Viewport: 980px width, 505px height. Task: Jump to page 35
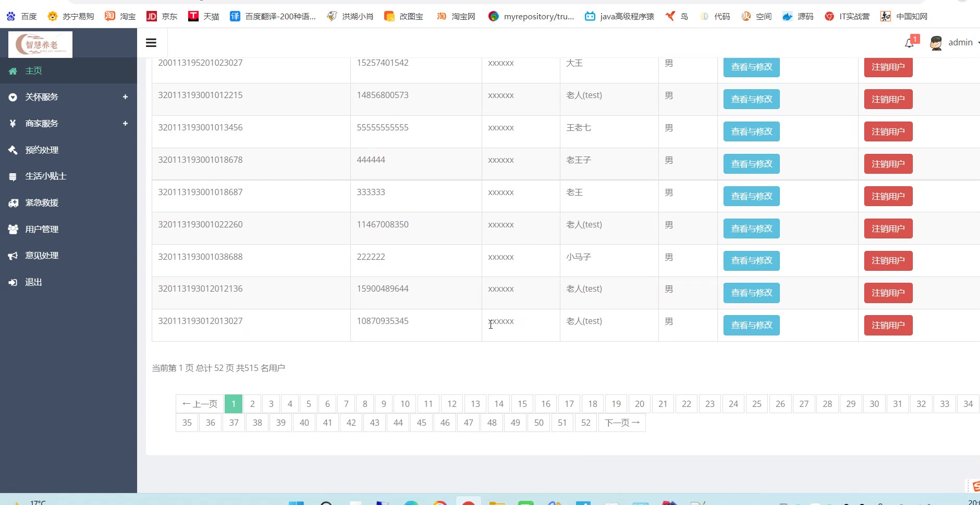click(187, 423)
